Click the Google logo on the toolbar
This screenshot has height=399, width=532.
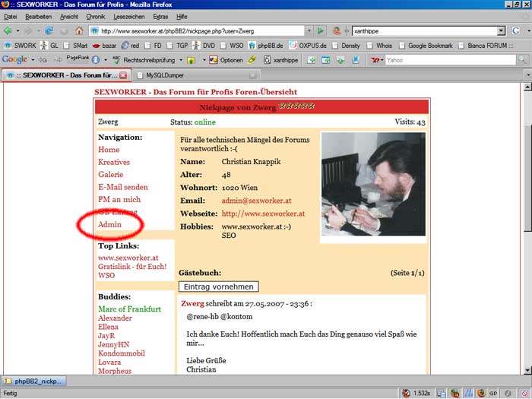point(14,59)
